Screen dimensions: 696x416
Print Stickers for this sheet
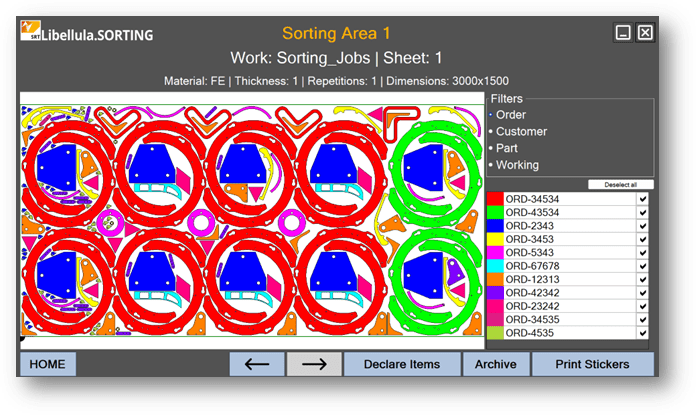593,364
